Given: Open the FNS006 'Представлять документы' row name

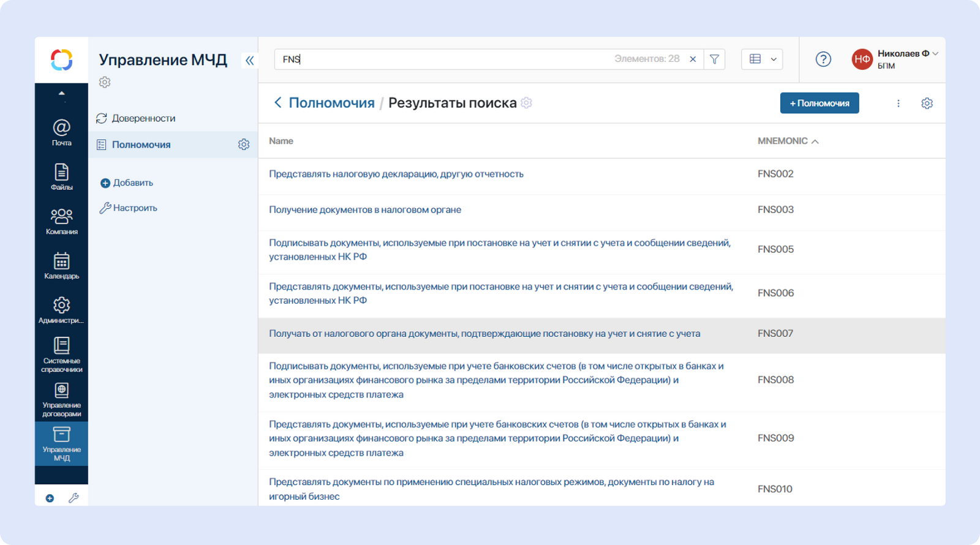Looking at the screenshot, I should (x=501, y=293).
